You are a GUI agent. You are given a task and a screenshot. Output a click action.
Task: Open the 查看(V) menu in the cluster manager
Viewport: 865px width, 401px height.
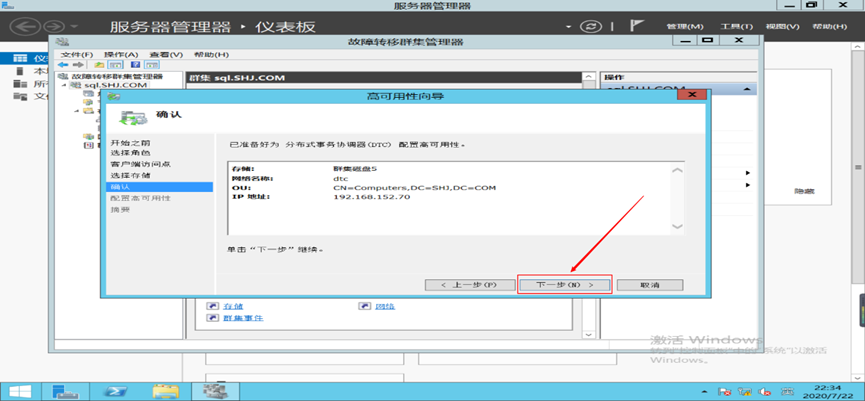pos(166,55)
